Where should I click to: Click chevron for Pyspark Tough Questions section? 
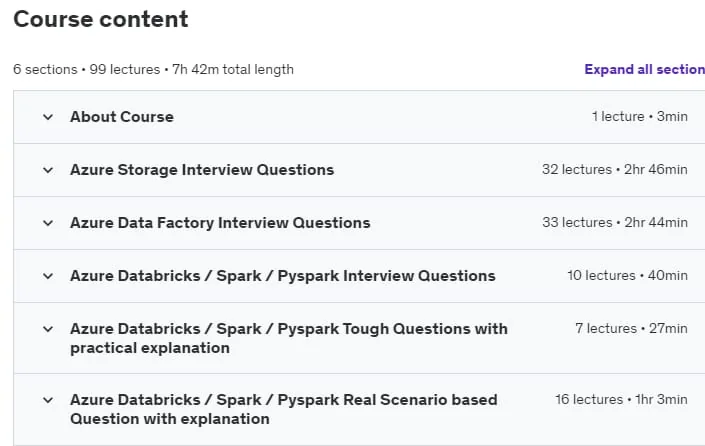click(48, 329)
